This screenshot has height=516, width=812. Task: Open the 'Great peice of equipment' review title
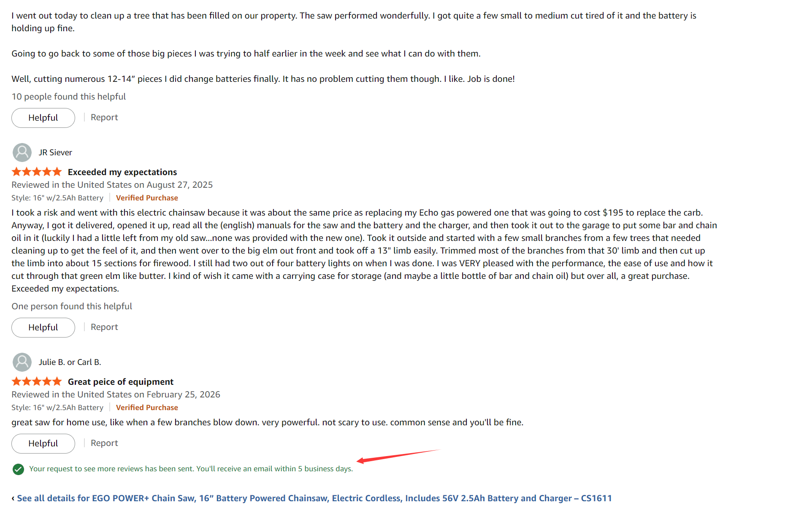(121, 382)
